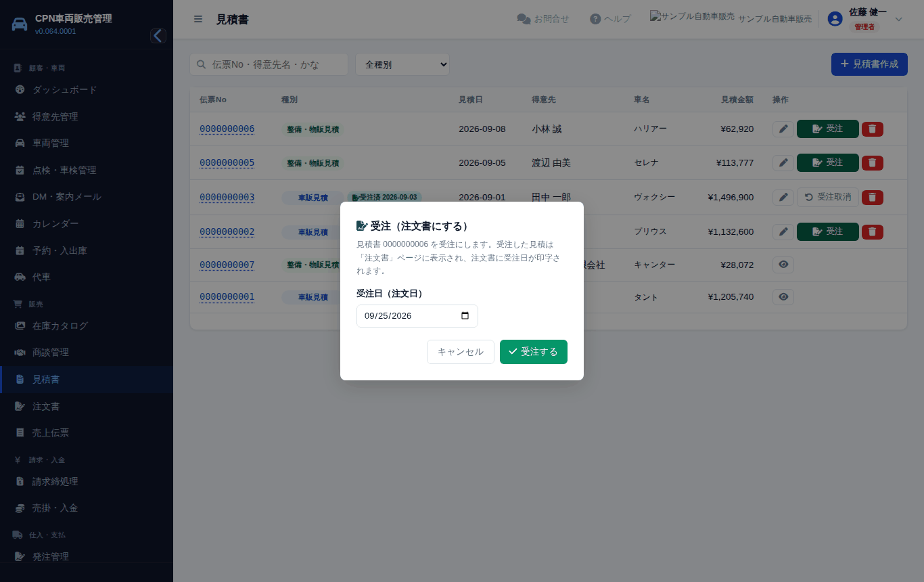Click キャンセル in the dialog
The width and height of the screenshot is (924, 582).
pos(461,352)
